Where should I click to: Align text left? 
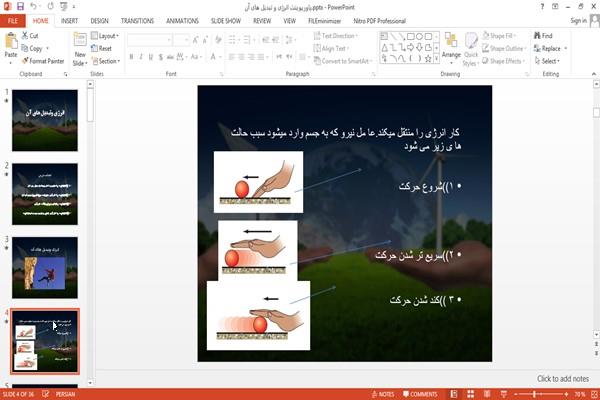tap(232, 57)
